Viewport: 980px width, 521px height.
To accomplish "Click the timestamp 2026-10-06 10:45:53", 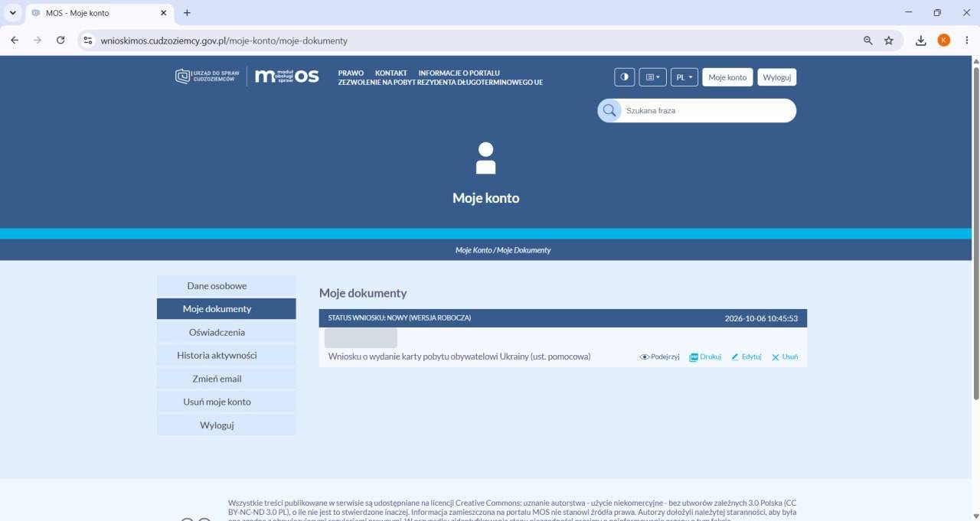I will [x=761, y=318].
